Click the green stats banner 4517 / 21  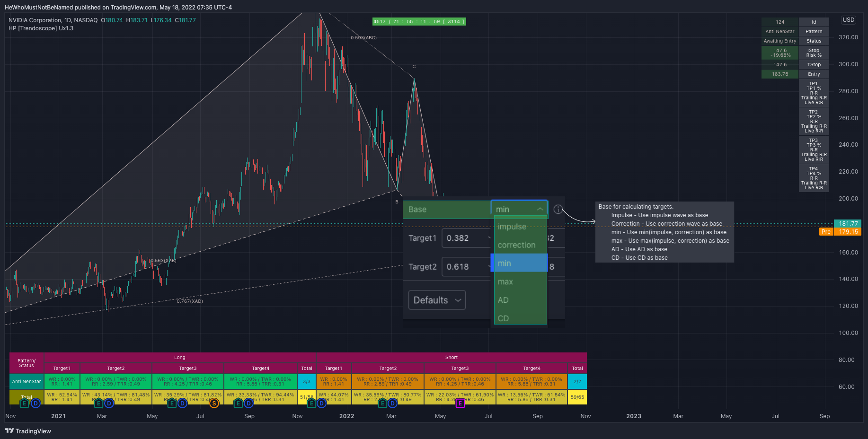pos(419,21)
